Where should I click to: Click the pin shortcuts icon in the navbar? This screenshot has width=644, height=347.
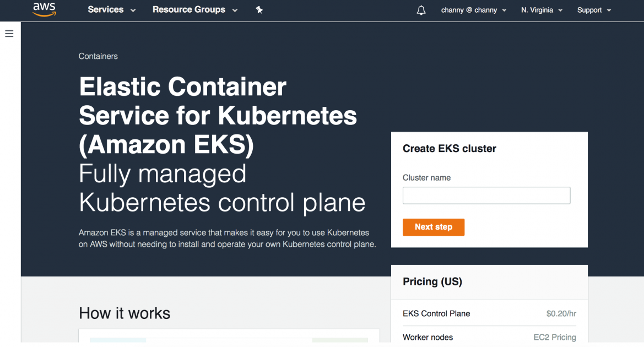259,10
